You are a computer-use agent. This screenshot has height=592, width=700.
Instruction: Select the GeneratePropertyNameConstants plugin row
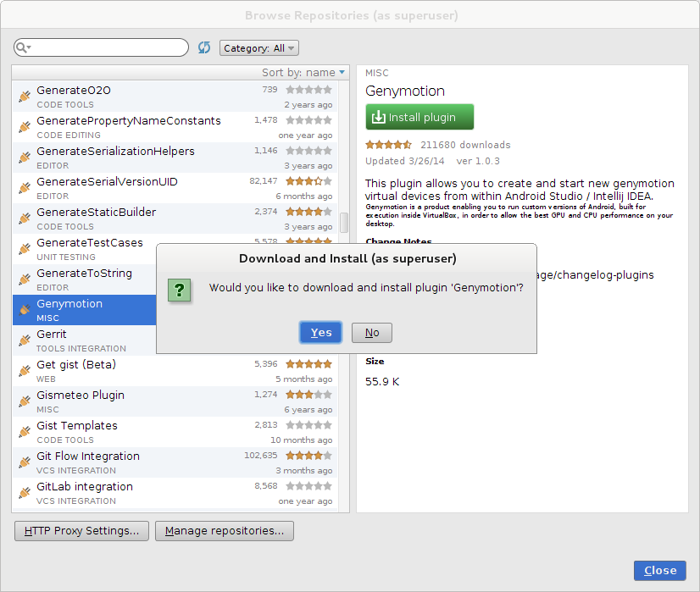(175, 127)
